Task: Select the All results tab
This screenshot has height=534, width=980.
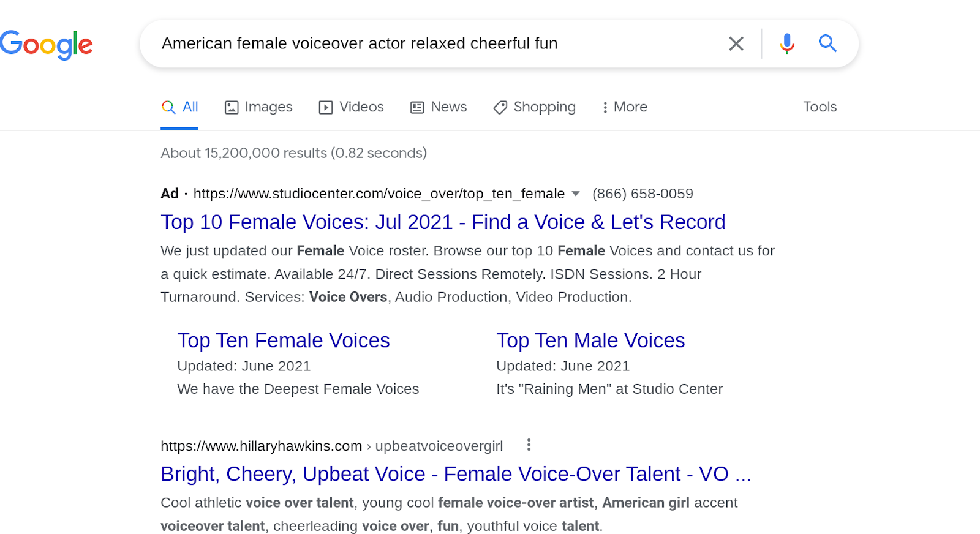Action: pos(179,107)
